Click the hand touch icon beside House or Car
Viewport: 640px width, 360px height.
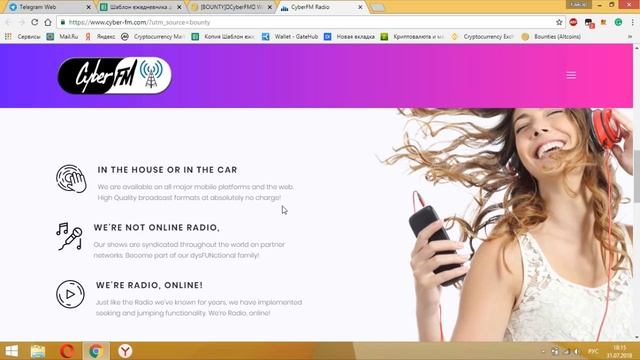coord(71,179)
